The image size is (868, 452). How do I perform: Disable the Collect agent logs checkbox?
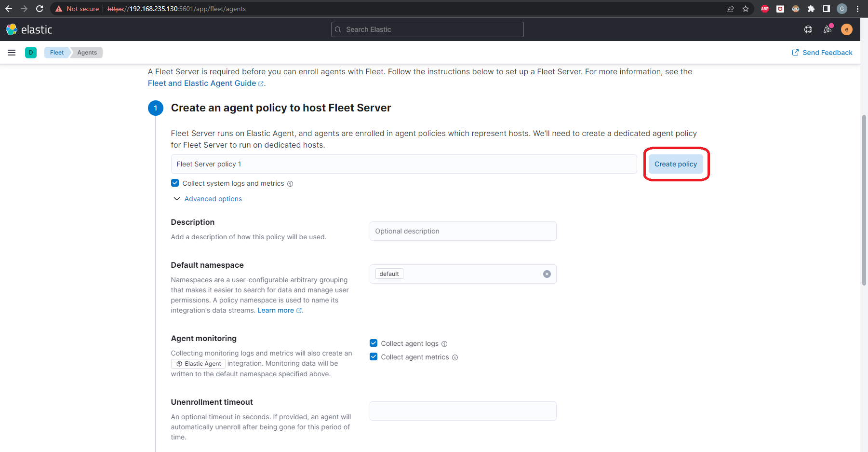pos(374,343)
